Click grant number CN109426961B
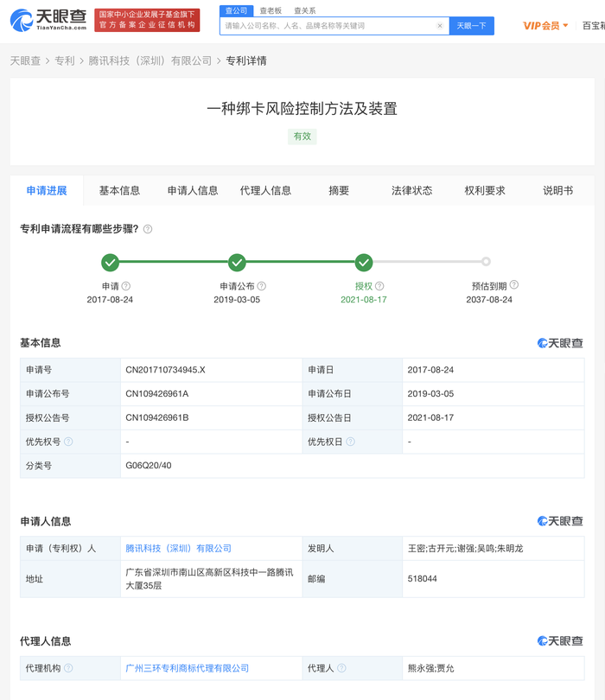Screen dimensions: 605x700 tap(157, 417)
